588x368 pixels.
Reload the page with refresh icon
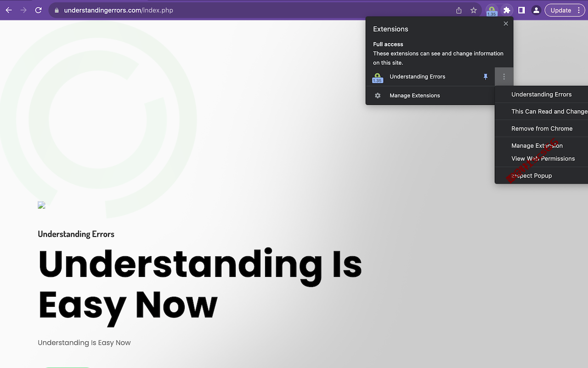pyautogui.click(x=39, y=10)
